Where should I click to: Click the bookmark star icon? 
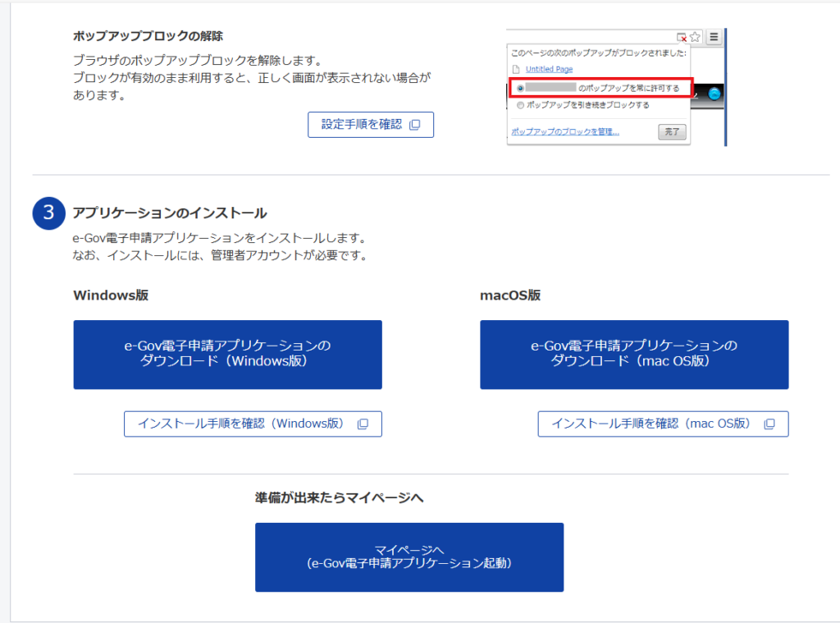click(696, 37)
